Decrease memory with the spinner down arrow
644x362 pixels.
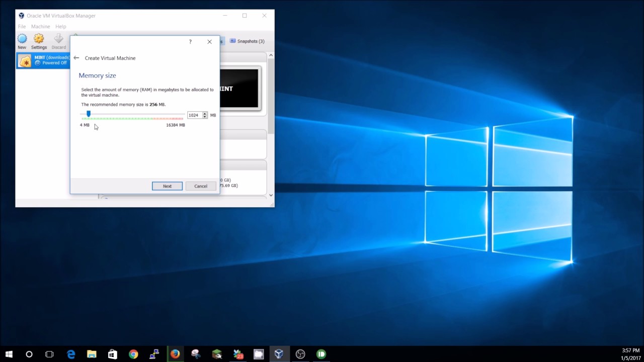205,117
